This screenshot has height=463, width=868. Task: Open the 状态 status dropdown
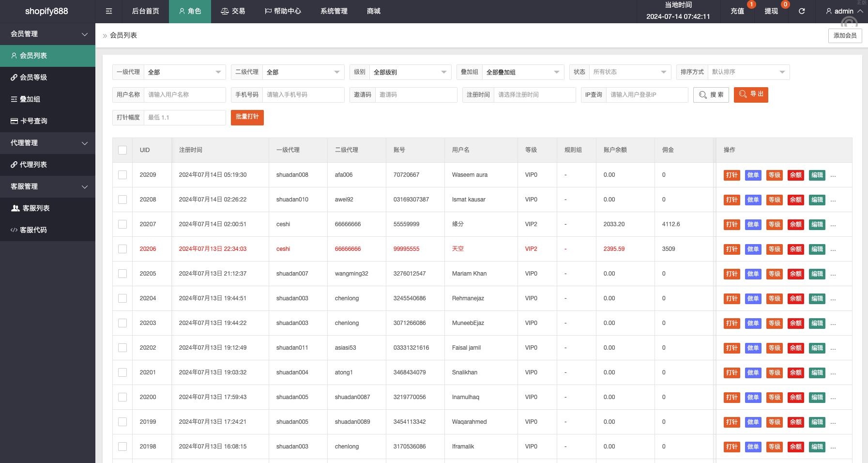point(629,72)
